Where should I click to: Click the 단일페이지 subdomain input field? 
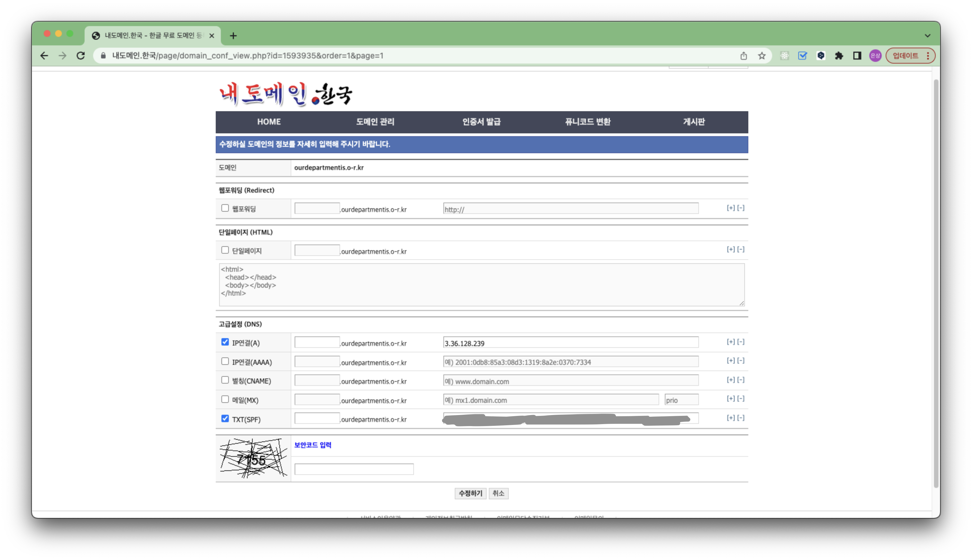tap(317, 250)
